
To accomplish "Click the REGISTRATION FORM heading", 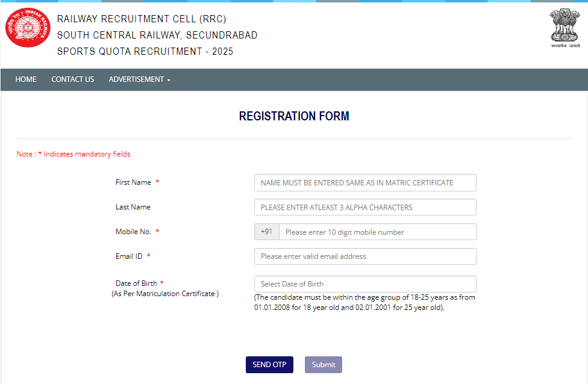I will pos(294,116).
